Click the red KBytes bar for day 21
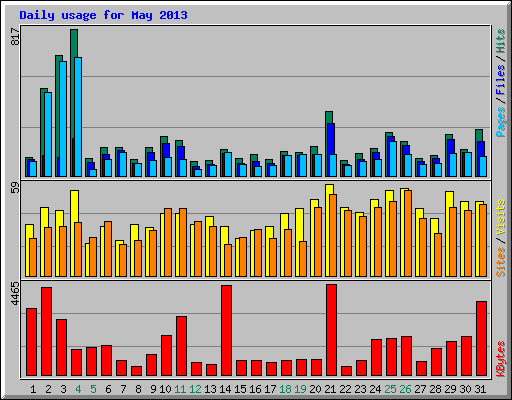 click(x=331, y=330)
